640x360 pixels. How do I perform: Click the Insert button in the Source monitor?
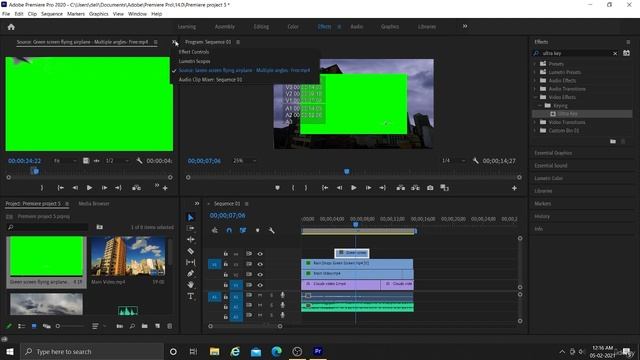(x=136, y=188)
